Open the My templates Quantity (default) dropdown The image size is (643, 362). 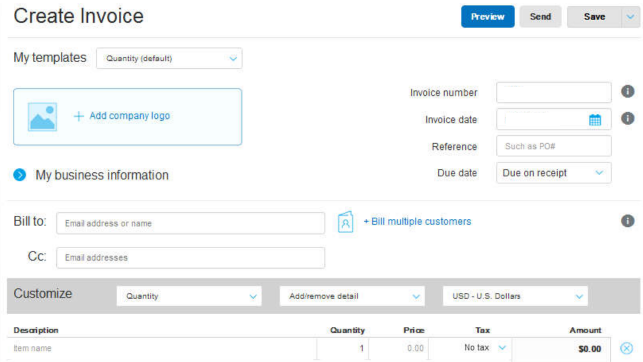tap(169, 58)
